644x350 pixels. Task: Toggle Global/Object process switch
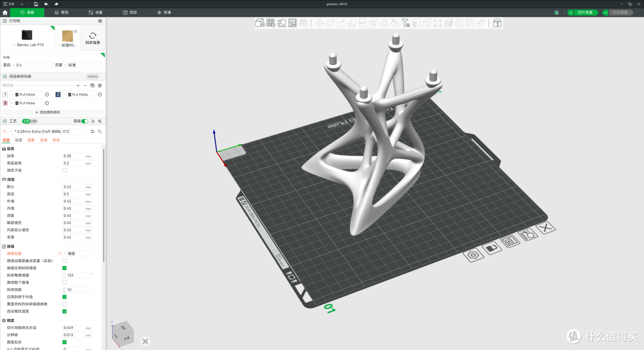tap(30, 121)
